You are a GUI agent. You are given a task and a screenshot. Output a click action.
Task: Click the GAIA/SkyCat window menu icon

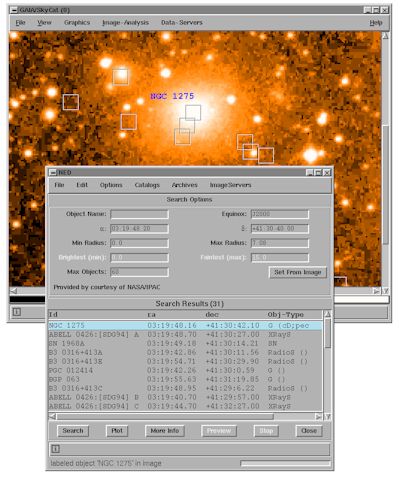click(14, 10)
